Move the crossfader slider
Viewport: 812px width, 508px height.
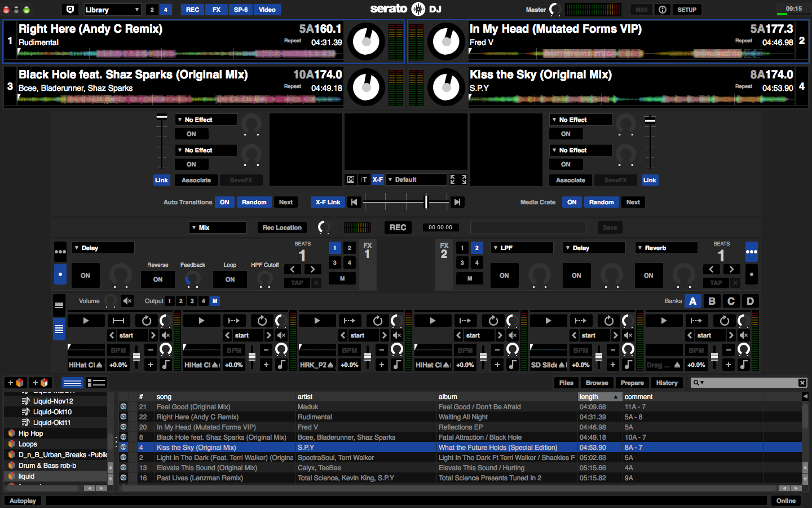click(x=426, y=202)
